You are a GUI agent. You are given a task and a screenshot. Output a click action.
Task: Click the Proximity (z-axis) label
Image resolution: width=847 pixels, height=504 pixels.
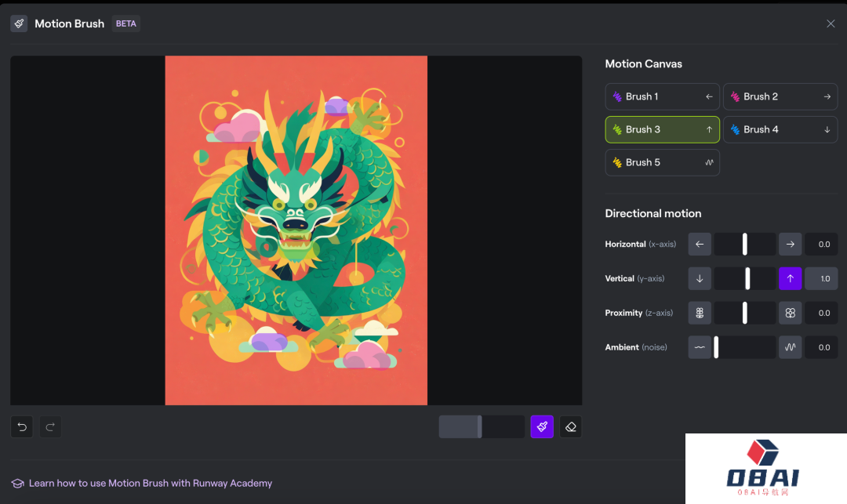point(639,313)
